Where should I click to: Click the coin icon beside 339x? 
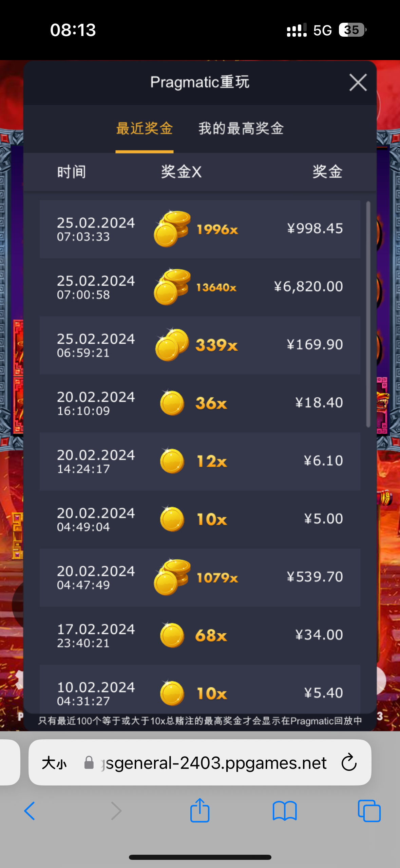click(x=172, y=345)
